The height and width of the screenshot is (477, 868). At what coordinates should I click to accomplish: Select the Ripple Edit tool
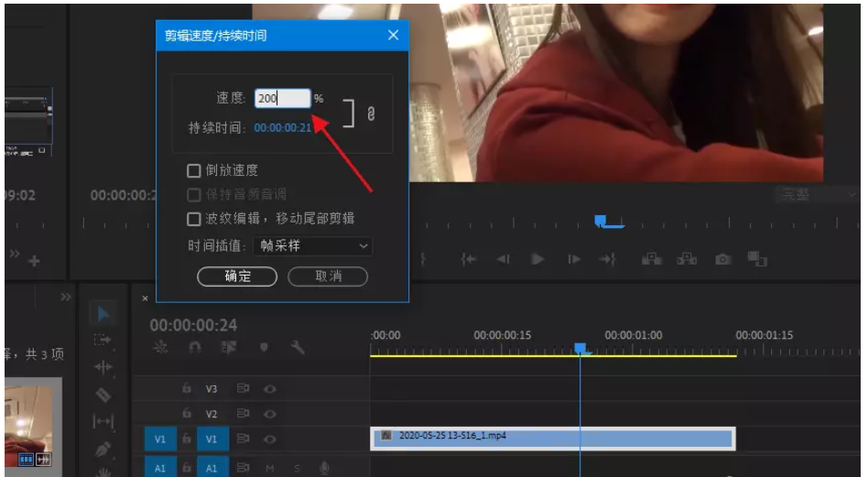(103, 367)
